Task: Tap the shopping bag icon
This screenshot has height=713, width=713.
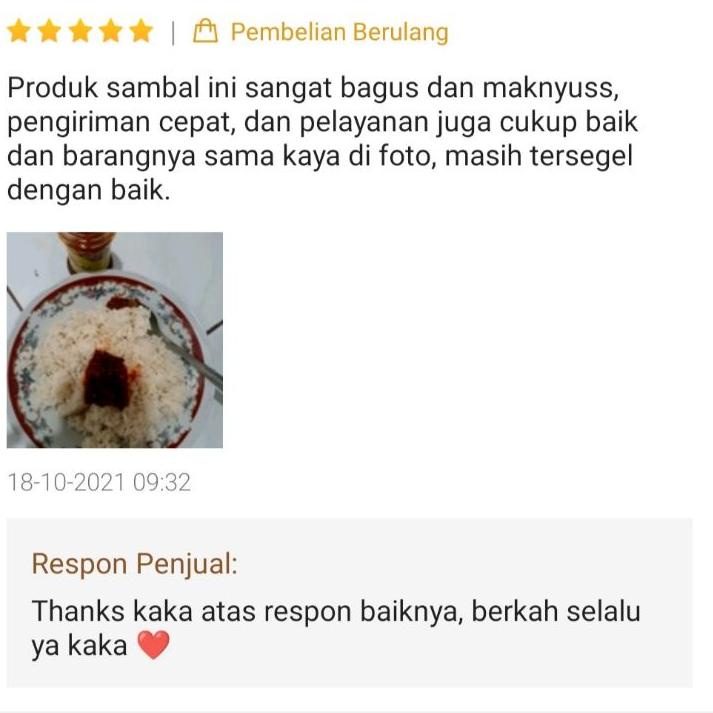Action: pos(205,31)
